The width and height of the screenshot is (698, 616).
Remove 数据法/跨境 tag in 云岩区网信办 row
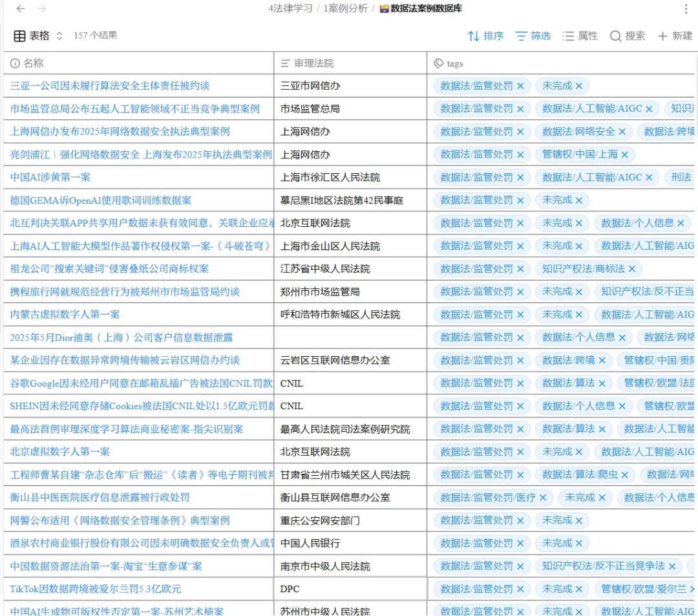(602, 360)
